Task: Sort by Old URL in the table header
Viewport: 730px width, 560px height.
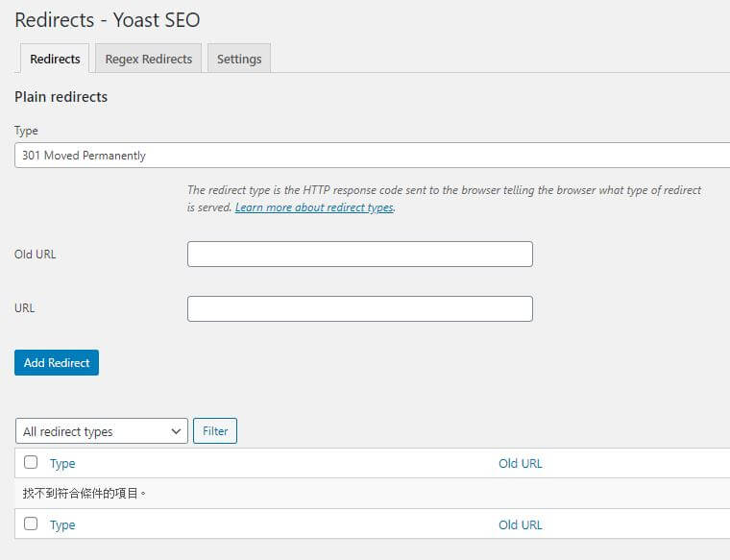Action: coord(520,464)
